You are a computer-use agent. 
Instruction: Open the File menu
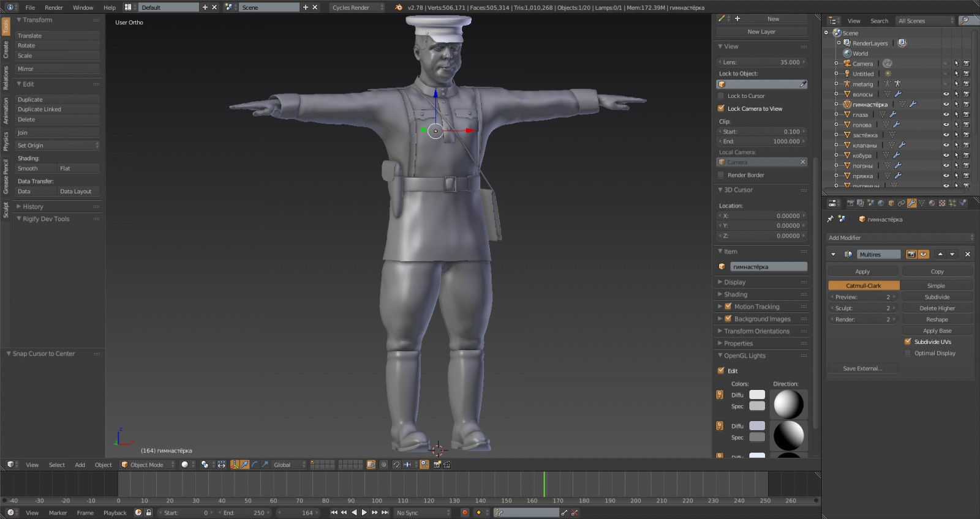pos(30,7)
